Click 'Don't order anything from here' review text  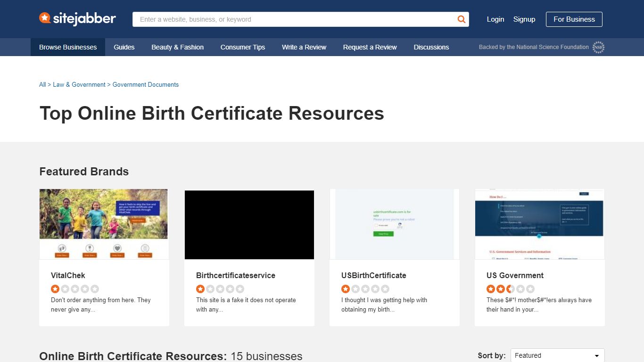(x=101, y=304)
